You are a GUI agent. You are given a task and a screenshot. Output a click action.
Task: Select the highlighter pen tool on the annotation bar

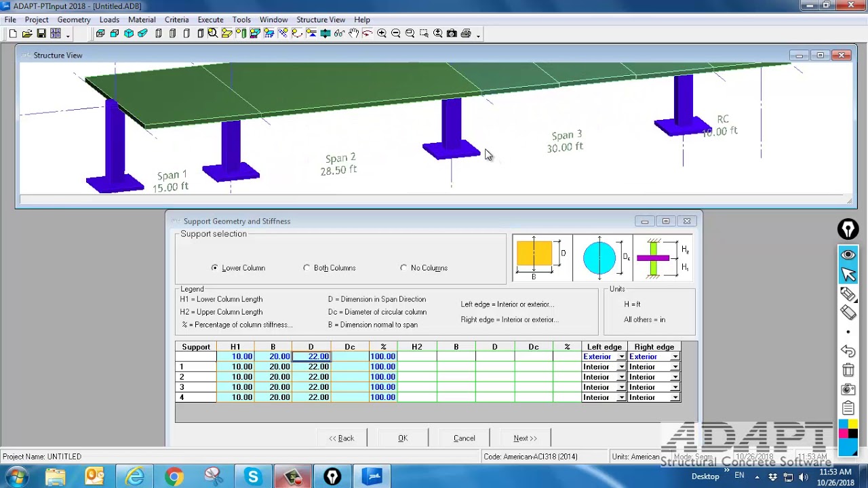[x=848, y=293]
